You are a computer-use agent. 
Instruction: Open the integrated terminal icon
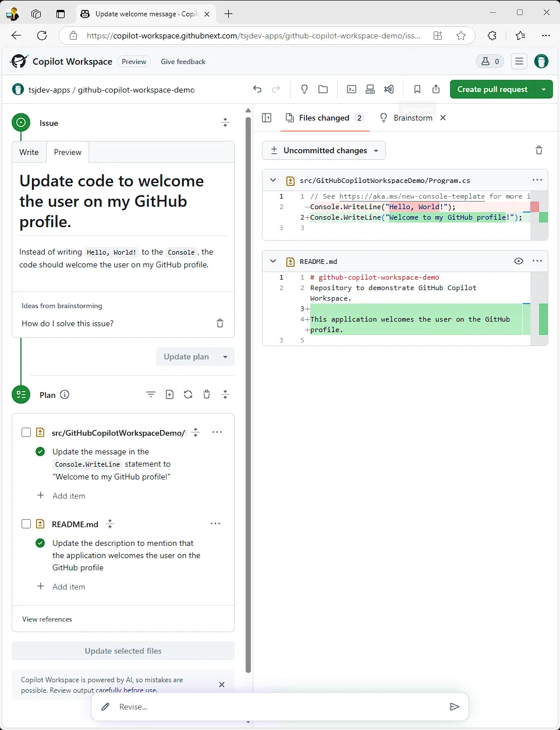pos(352,89)
